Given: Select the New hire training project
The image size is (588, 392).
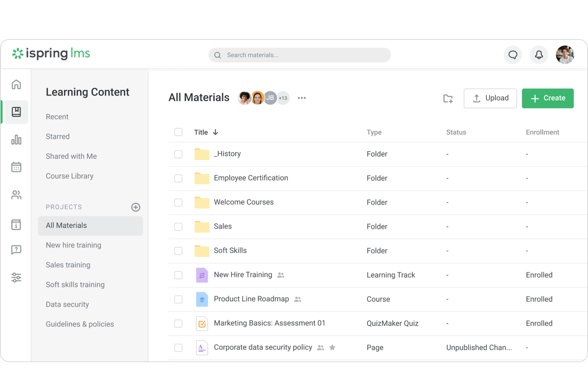Looking at the screenshot, I should 73,245.
